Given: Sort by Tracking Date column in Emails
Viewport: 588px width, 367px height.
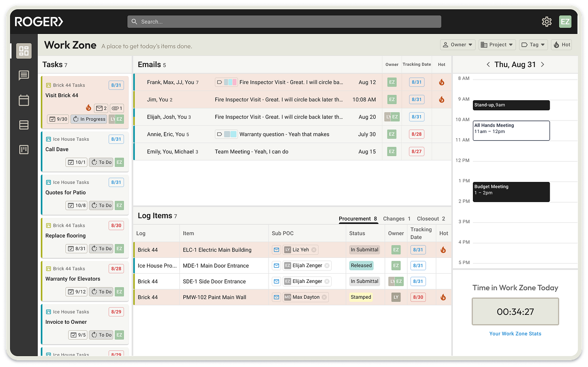Looking at the screenshot, I should click(x=417, y=65).
